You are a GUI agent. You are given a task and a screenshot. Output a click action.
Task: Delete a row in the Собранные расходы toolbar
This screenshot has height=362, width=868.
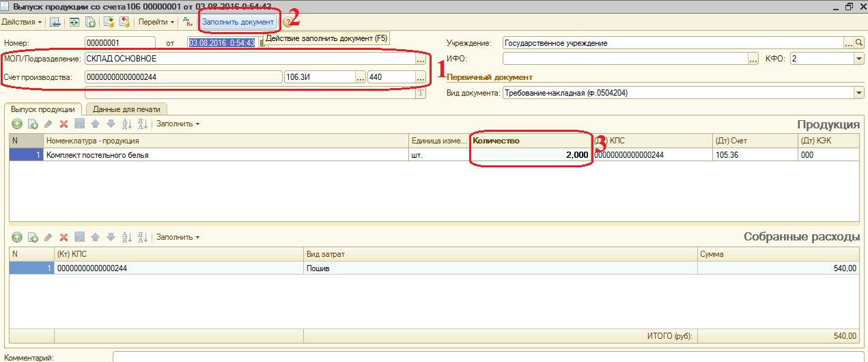pyautogui.click(x=64, y=237)
